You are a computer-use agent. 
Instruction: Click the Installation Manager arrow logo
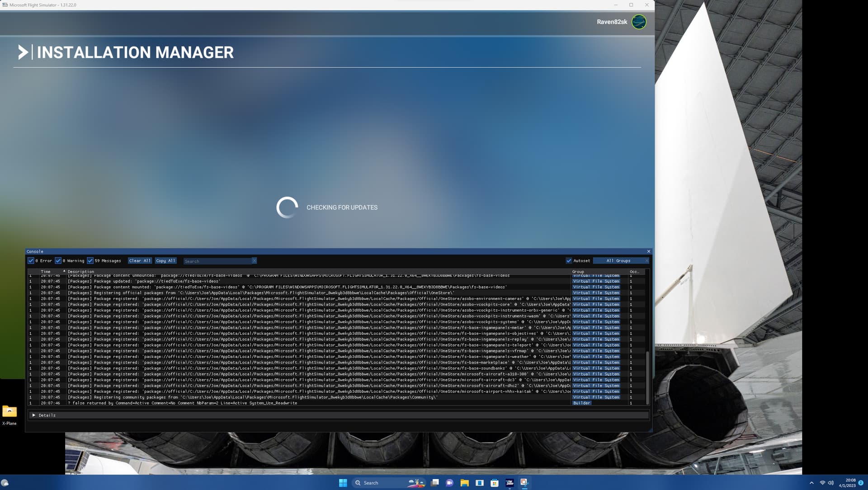click(23, 52)
